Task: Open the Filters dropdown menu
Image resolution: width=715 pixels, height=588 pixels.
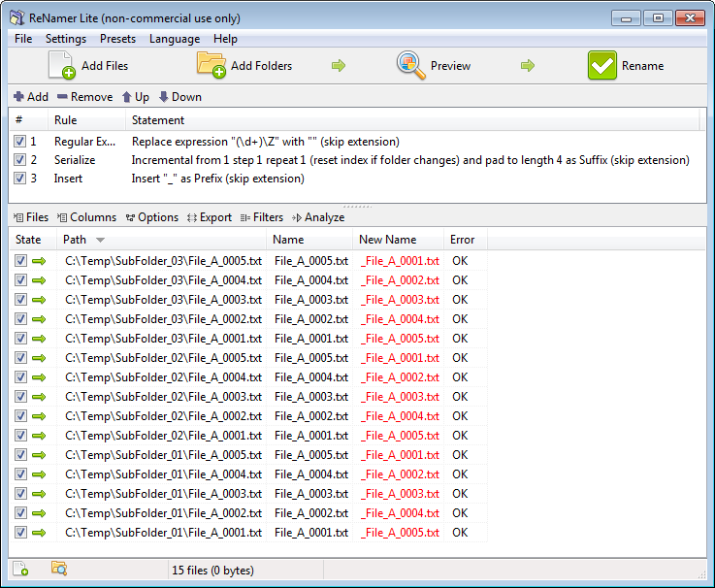Action: (x=262, y=217)
